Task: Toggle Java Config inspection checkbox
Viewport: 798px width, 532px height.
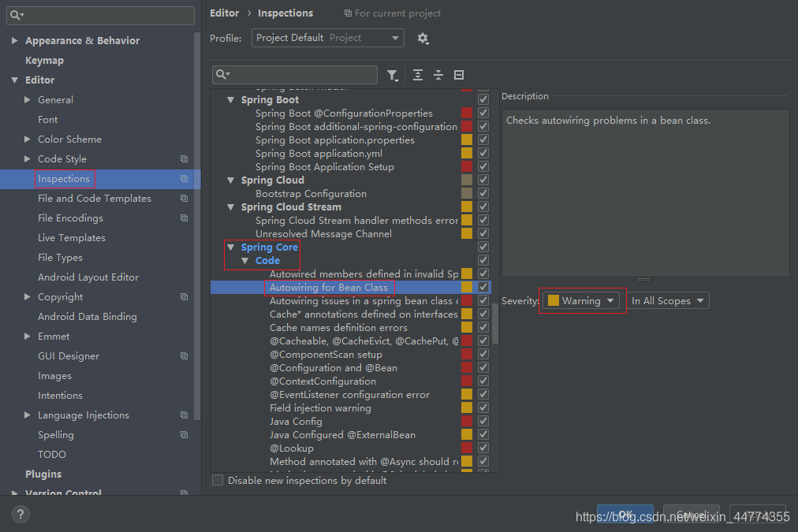Action: pos(483,421)
